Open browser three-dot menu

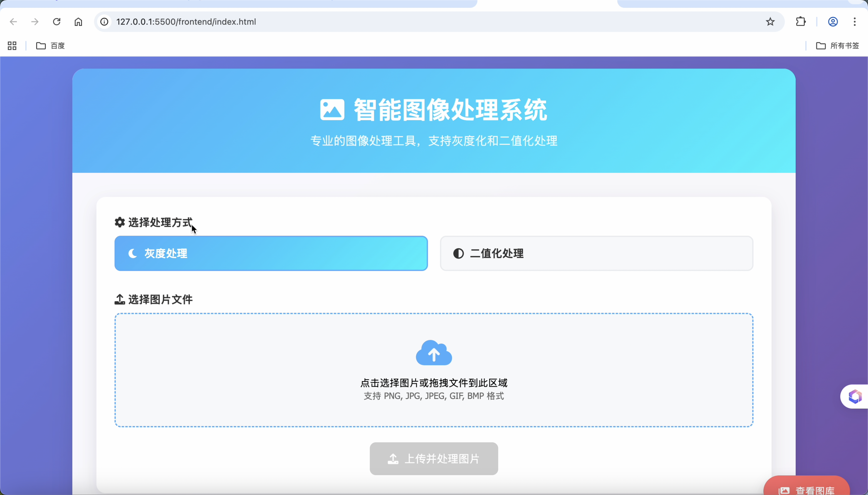click(854, 22)
